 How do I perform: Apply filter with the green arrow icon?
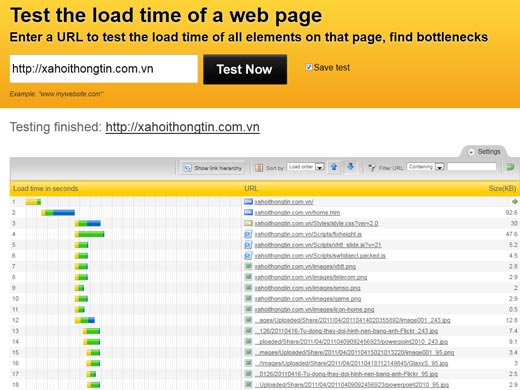510,167
